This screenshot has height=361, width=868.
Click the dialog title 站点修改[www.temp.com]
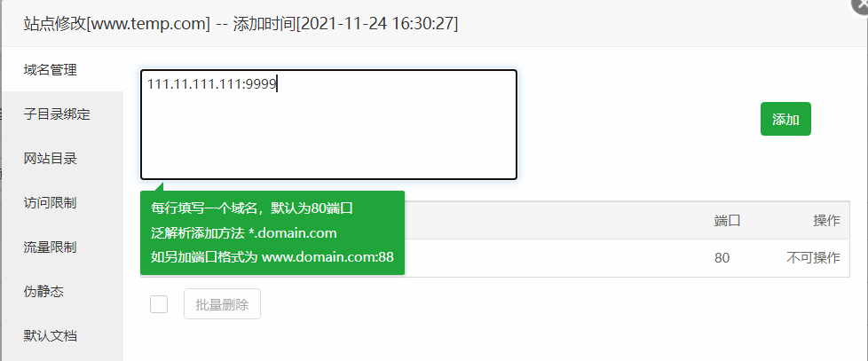point(117,24)
